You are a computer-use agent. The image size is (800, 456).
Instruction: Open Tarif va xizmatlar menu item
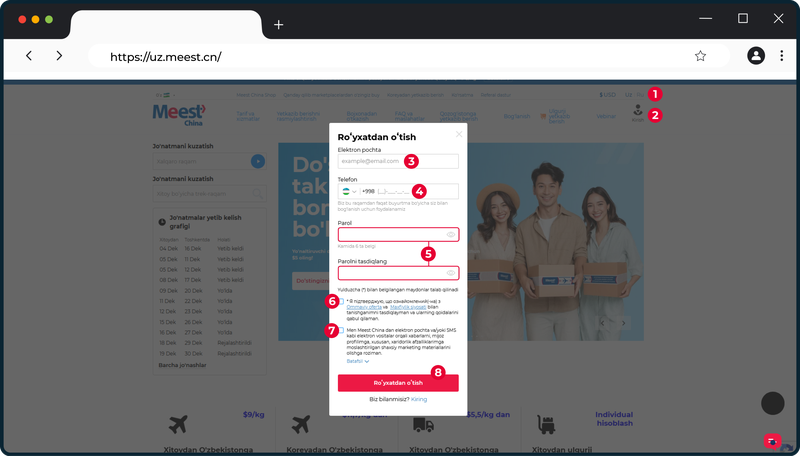coord(248,116)
